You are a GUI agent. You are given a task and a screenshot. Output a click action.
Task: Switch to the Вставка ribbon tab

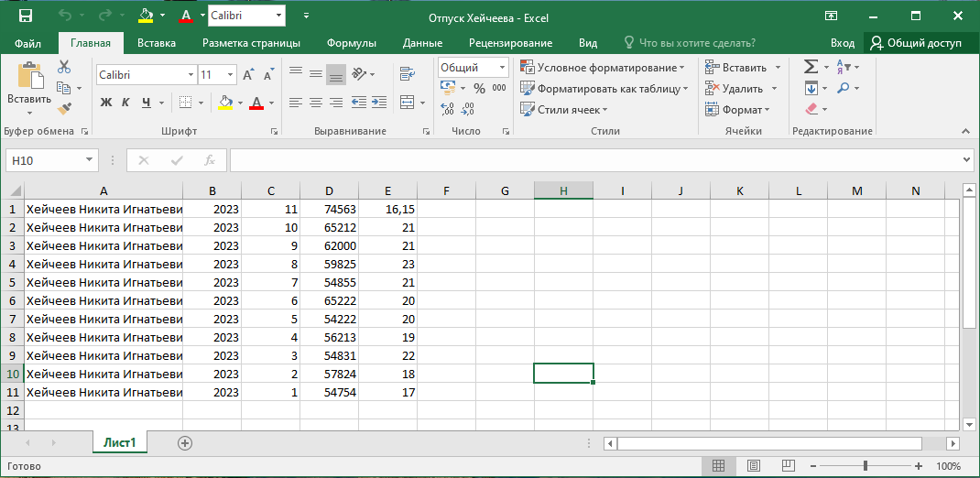(157, 43)
